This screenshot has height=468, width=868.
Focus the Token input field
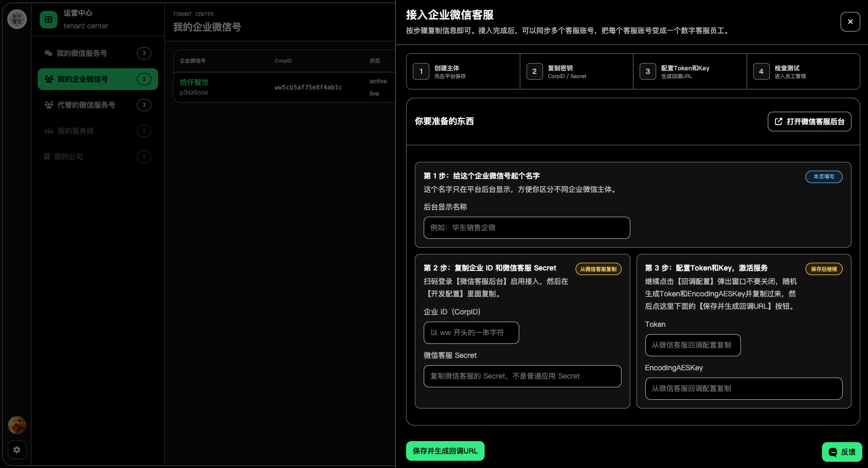click(693, 345)
